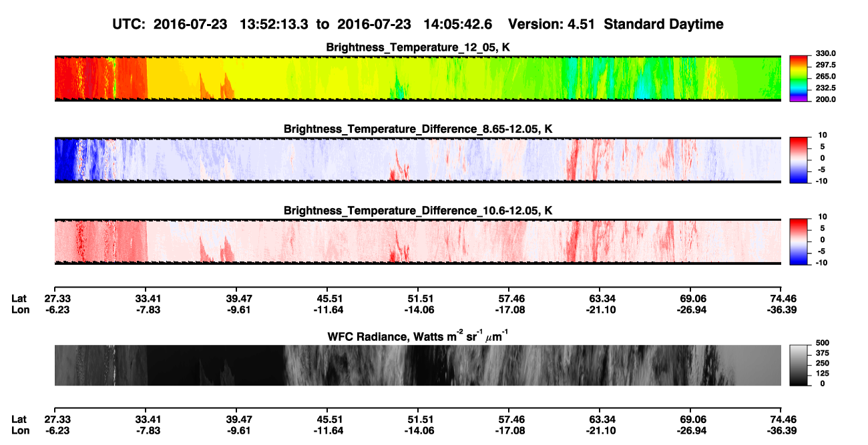Click longitude -14.06 under the 10.6-12.05 panel
This screenshot has height=445, width=868.
419,310
